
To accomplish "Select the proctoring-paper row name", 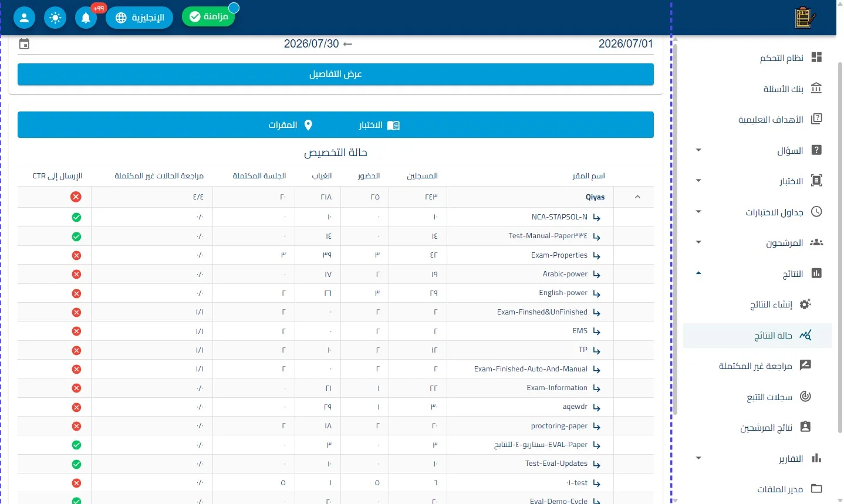I will coord(559,426).
